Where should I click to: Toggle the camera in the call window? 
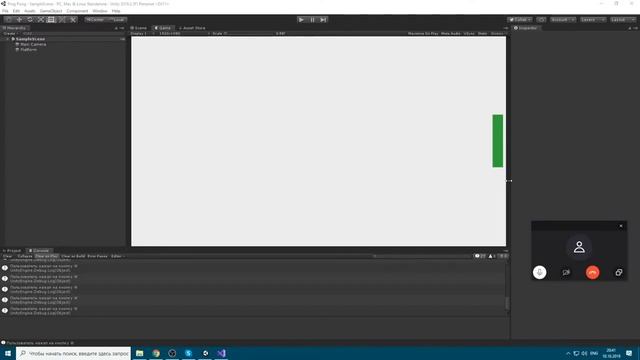point(566,272)
